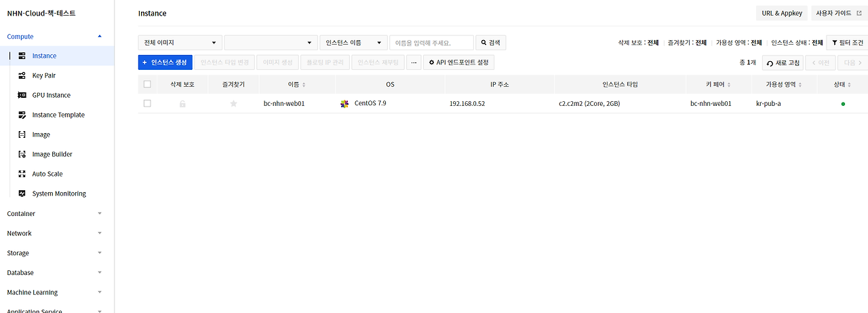Click + 인스턴스 생성 button

click(166, 62)
